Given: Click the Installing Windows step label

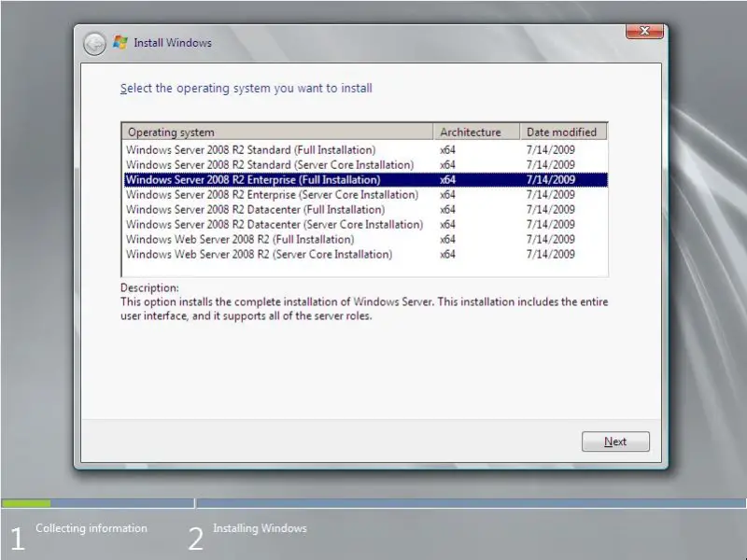Looking at the screenshot, I should pyautogui.click(x=260, y=528).
